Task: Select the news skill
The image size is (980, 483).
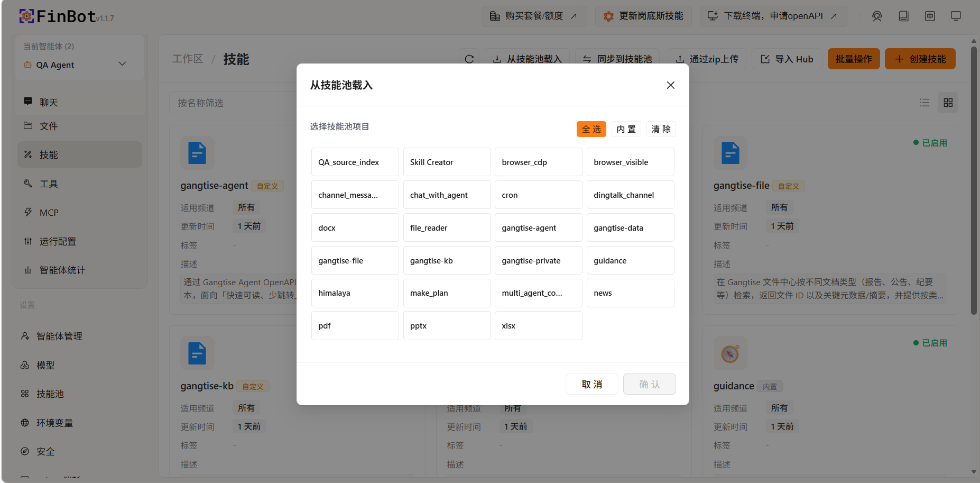Action: click(x=631, y=293)
